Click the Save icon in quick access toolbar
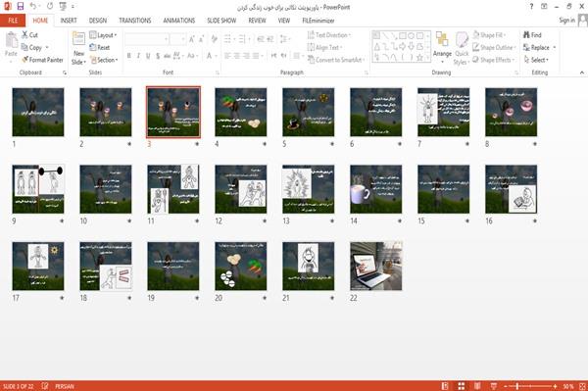The height and width of the screenshot is (391, 588). point(21,6)
